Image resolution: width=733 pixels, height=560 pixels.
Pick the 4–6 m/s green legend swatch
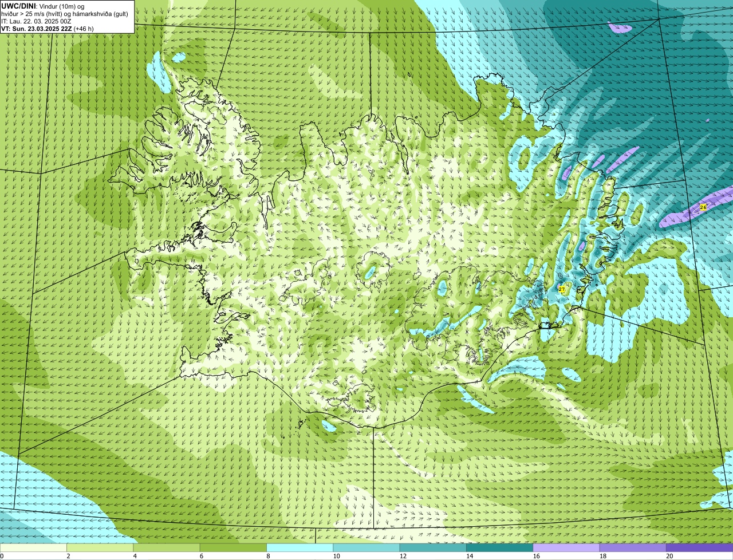(167, 548)
